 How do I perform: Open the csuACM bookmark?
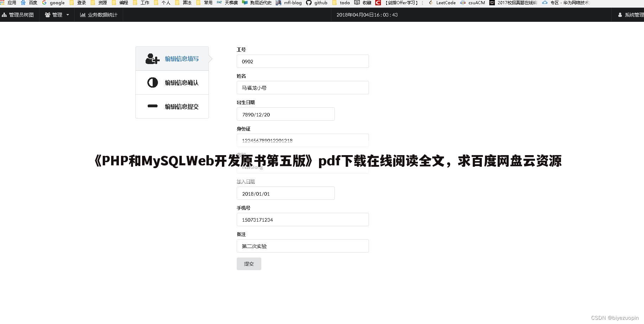coord(473,3)
